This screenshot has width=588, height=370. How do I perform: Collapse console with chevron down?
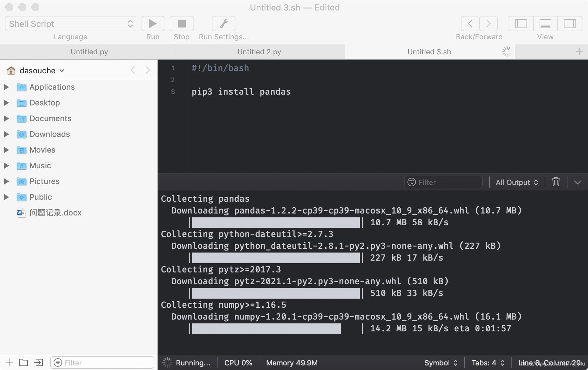[577, 182]
